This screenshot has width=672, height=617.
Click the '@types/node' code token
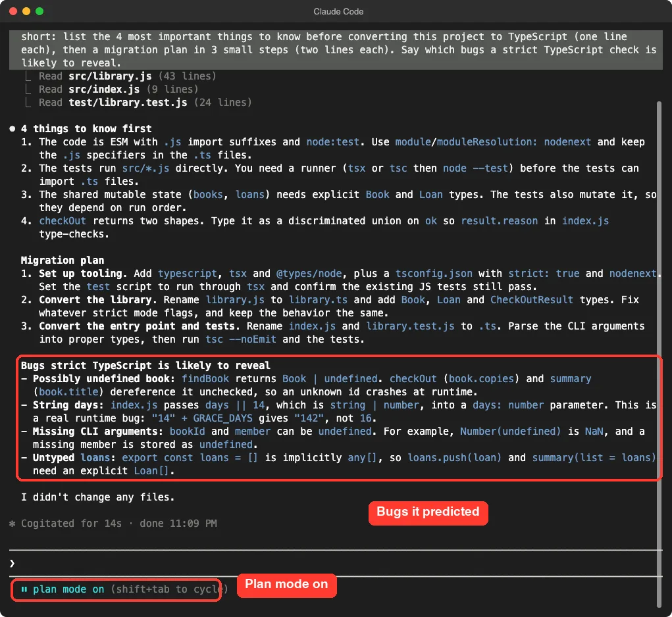(309, 273)
